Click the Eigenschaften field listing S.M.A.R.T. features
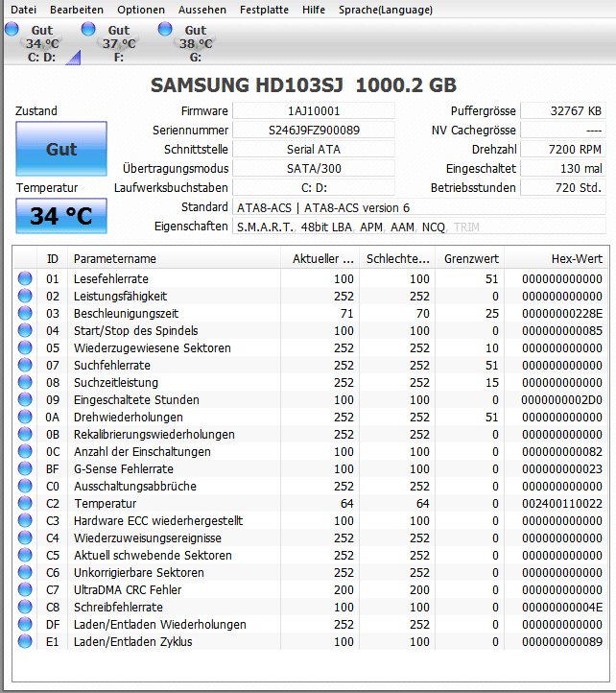The width and height of the screenshot is (616, 693). point(419,227)
